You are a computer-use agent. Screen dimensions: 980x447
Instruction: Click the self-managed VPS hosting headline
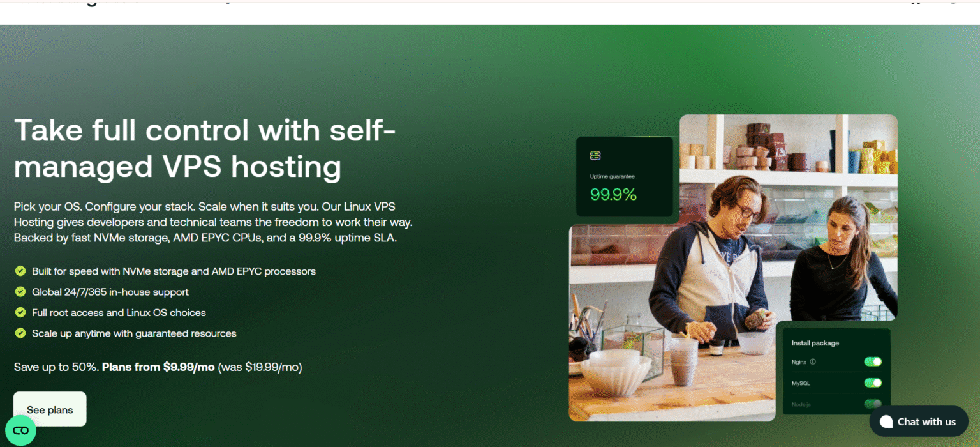click(205, 148)
